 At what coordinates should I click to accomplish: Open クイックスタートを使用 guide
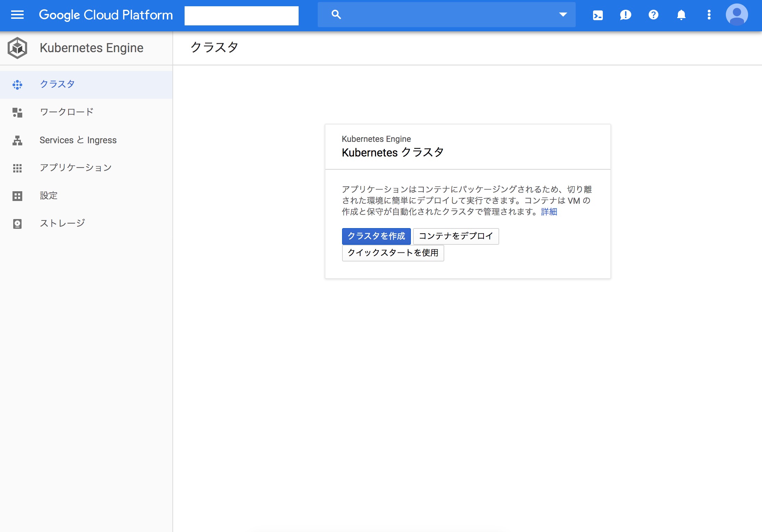point(393,252)
